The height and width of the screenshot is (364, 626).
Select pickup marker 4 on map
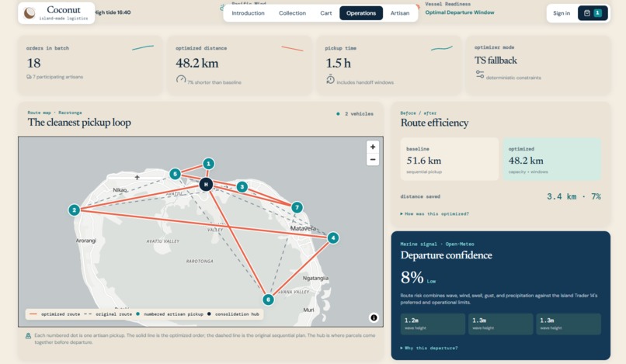click(333, 237)
